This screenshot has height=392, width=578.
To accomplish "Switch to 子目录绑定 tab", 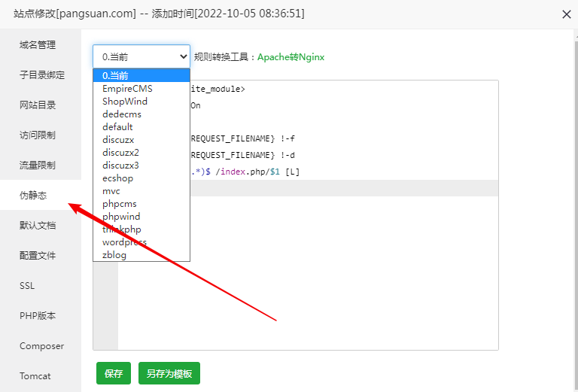I will pyautogui.click(x=42, y=75).
